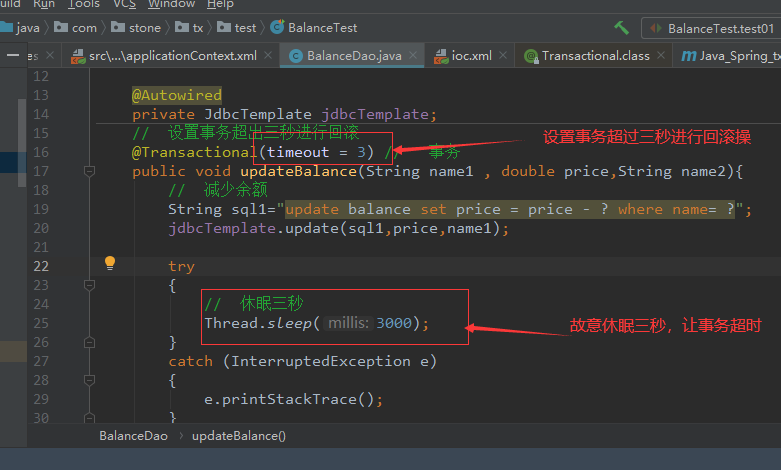781x470 pixels.
Task: Click the JdbcTemplate field declaration
Action: 284,115
